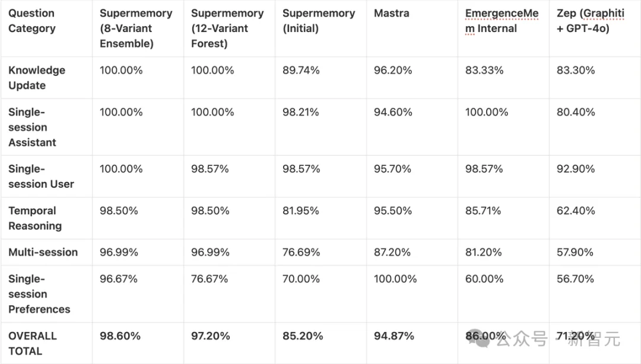Click Zep's 62.40% Temporal Reasoning score
Viewport: 641px width, 364px height.
575,210
